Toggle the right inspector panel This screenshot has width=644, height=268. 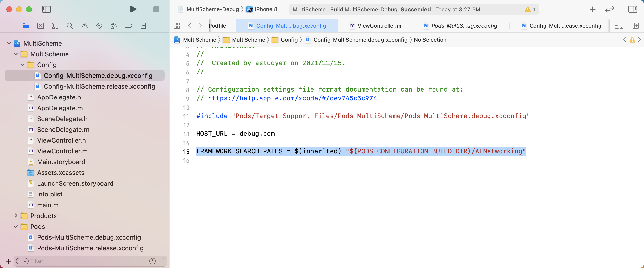633,9
